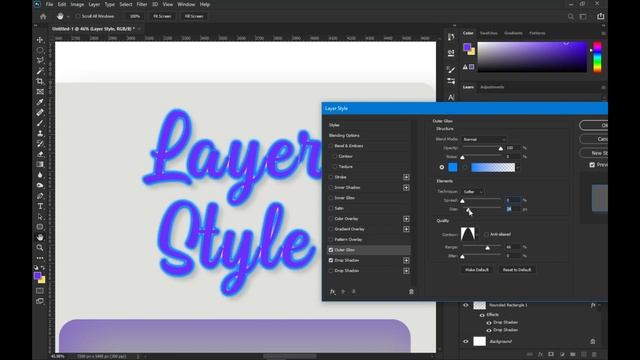Open the glow gradient picker dropdown
This screenshot has width=640, height=360.
518,167
